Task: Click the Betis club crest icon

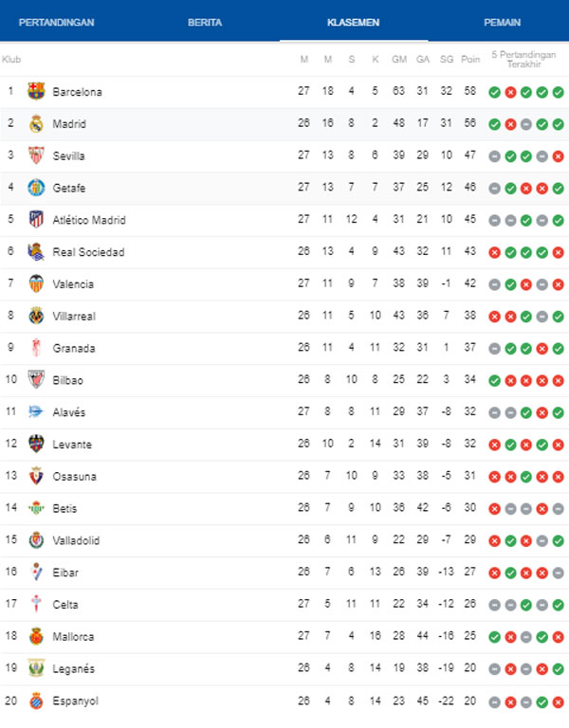Action: [36, 509]
